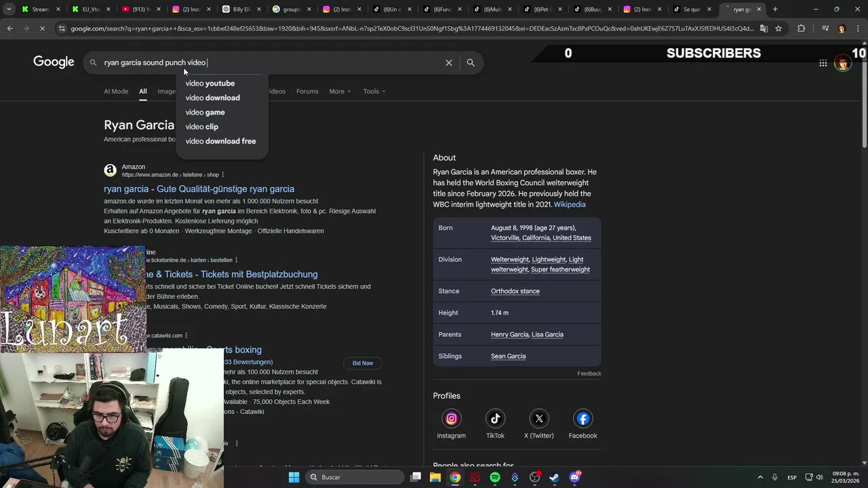The width and height of the screenshot is (868, 488).
Task: Clear the search box with X icon
Action: [448, 62]
